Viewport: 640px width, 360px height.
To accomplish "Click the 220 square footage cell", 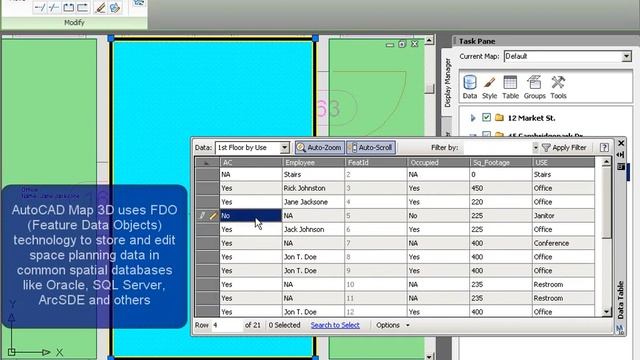I will pos(501,202).
